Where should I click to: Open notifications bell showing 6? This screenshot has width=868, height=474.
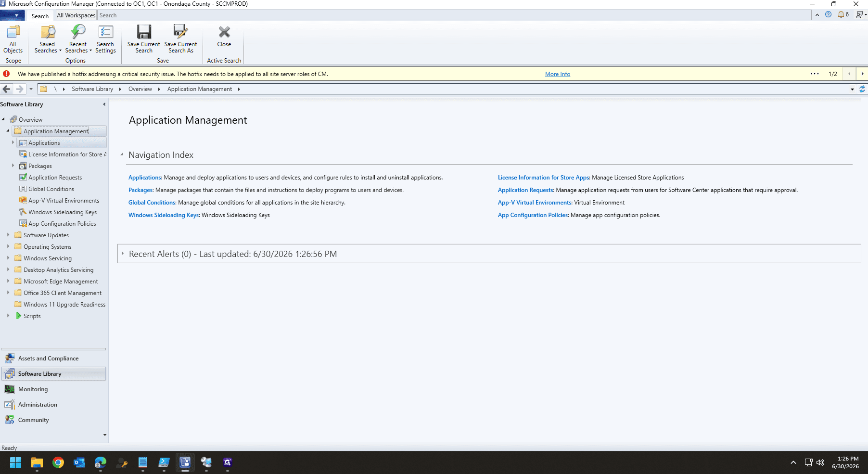tap(843, 14)
